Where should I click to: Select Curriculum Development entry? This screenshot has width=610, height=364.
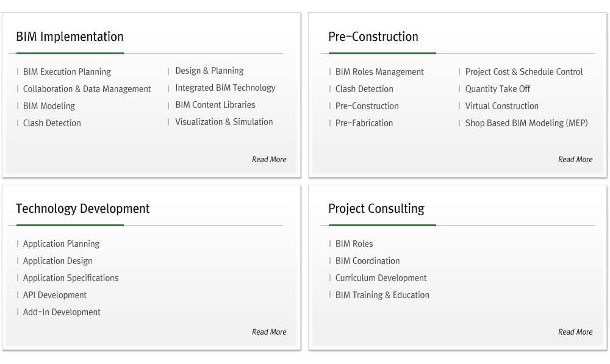click(x=381, y=278)
